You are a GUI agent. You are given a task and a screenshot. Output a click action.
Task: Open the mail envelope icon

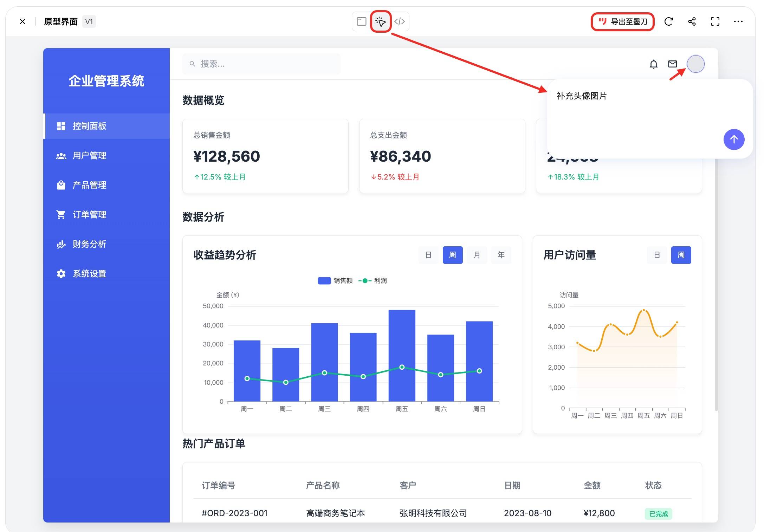click(x=673, y=64)
